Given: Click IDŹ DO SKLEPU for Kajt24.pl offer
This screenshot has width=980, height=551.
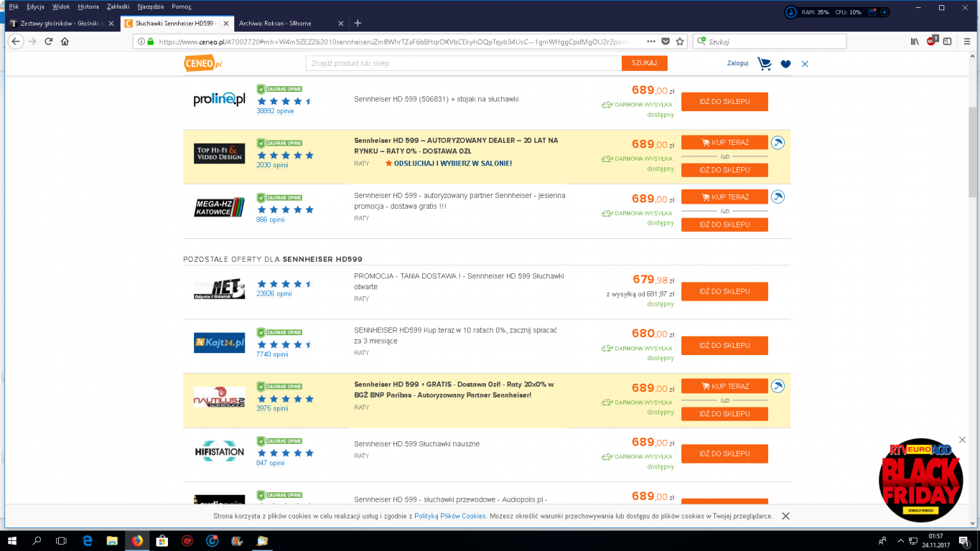Looking at the screenshot, I should pos(724,346).
